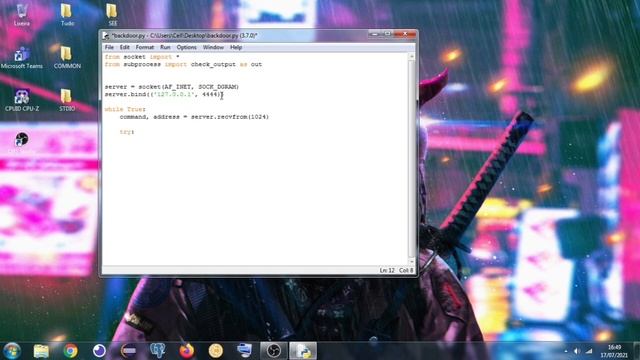Viewport: 640px width, 360px height.
Task: Place cursor on 'from socket import *' line
Action: pos(142,57)
